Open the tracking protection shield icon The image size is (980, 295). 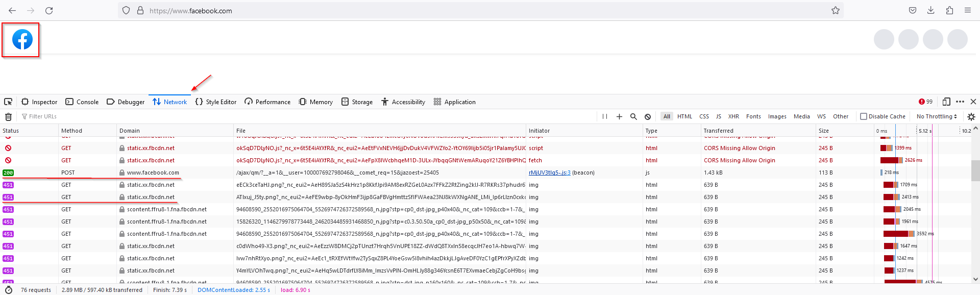click(126, 10)
